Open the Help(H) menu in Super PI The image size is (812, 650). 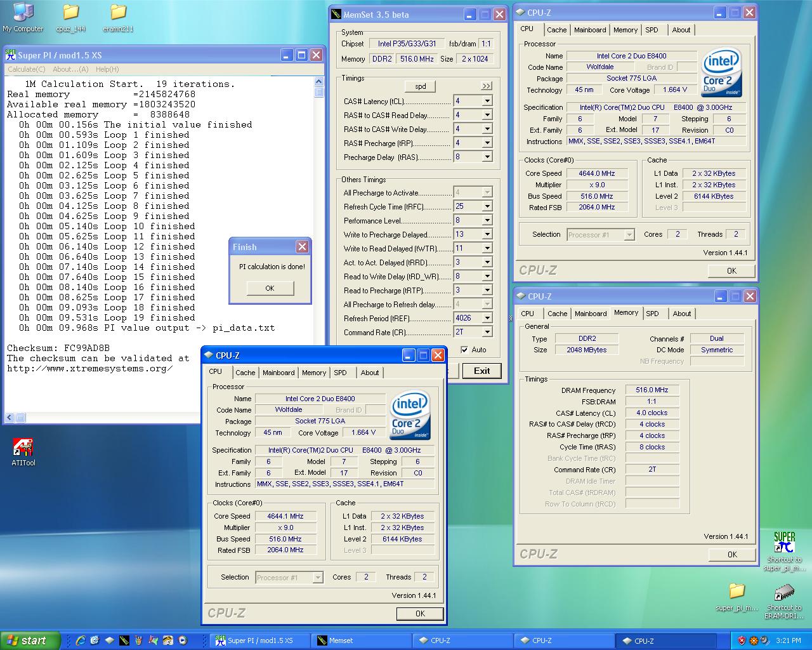pyautogui.click(x=107, y=69)
